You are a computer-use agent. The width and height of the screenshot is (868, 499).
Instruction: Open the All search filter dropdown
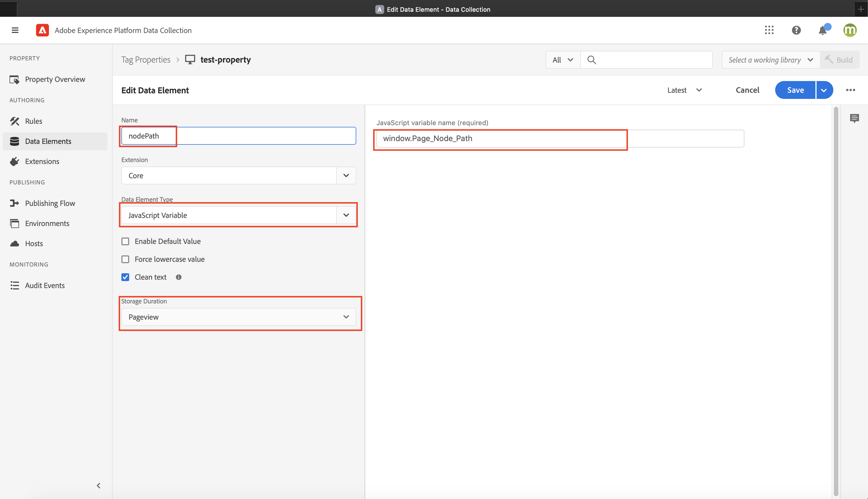[x=563, y=60]
